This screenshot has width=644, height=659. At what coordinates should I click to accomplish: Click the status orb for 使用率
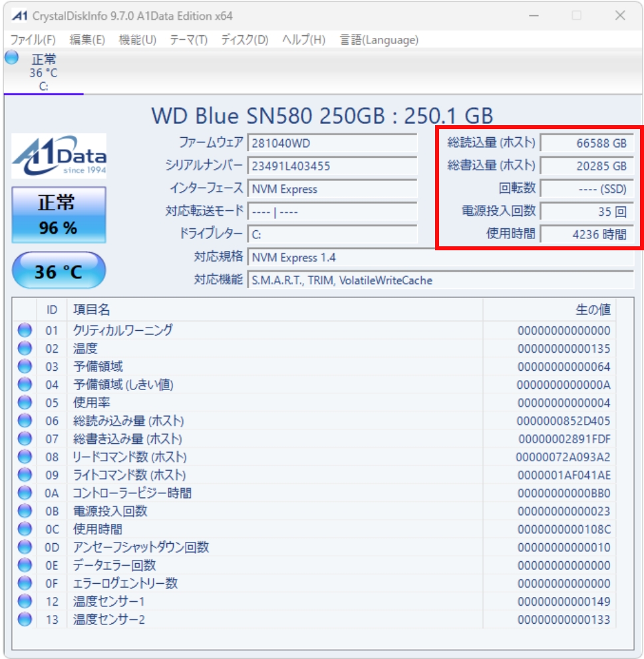point(25,403)
